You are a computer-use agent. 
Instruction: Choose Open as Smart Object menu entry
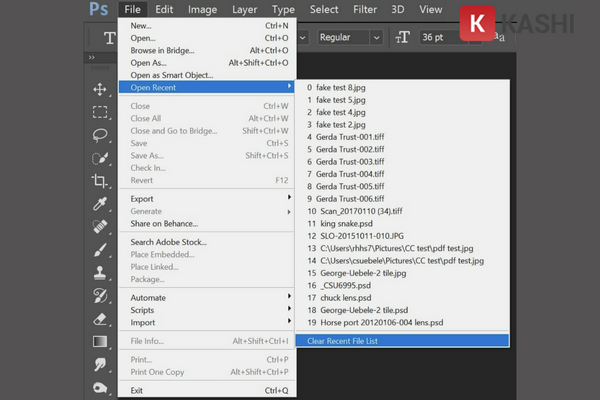coord(171,75)
